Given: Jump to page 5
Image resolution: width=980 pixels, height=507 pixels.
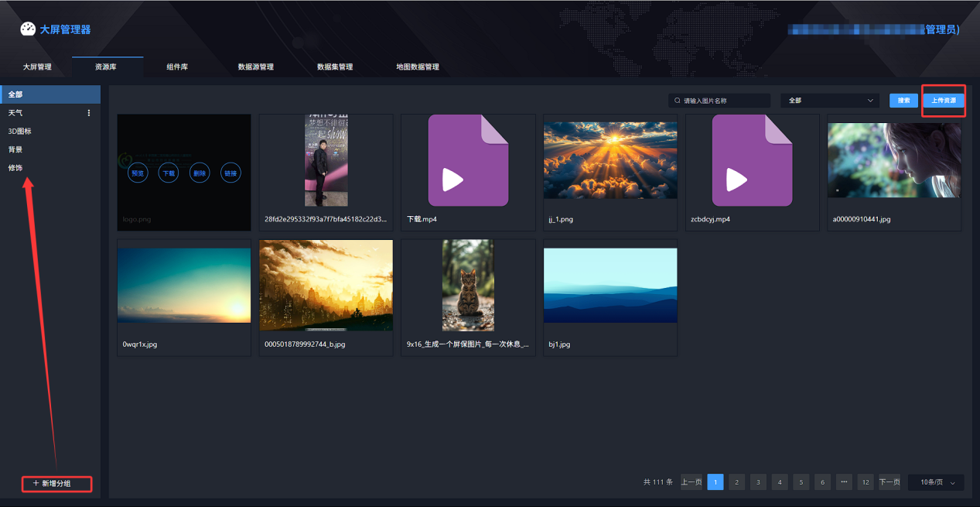Looking at the screenshot, I should pos(801,482).
